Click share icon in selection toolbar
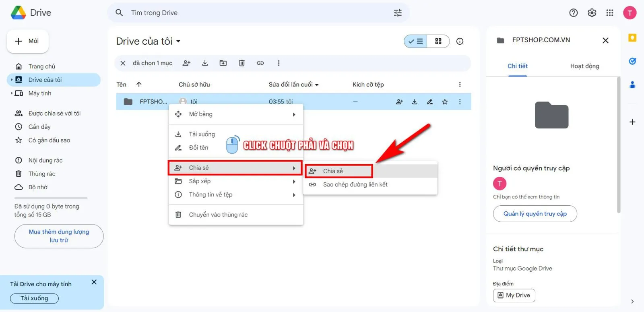This screenshot has width=644, height=312. [x=186, y=63]
